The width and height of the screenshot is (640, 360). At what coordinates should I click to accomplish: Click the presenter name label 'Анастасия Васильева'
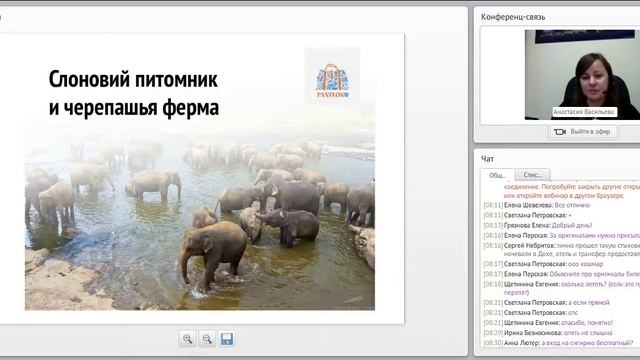[584, 111]
